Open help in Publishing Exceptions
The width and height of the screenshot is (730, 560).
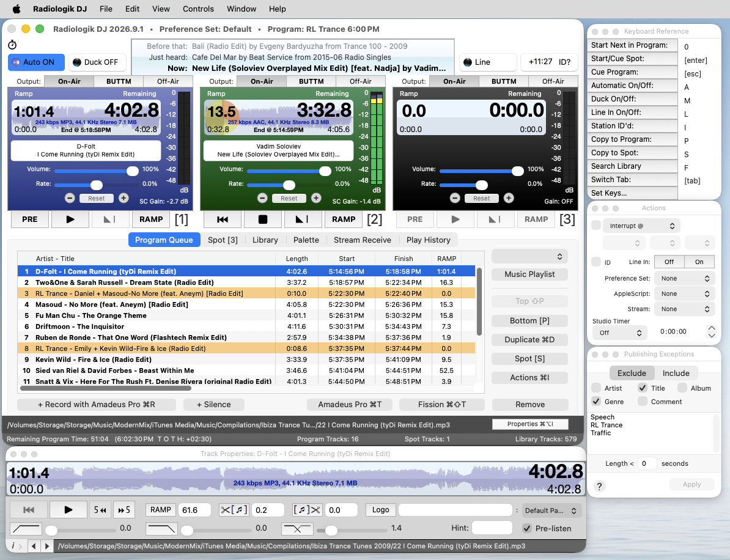point(600,486)
